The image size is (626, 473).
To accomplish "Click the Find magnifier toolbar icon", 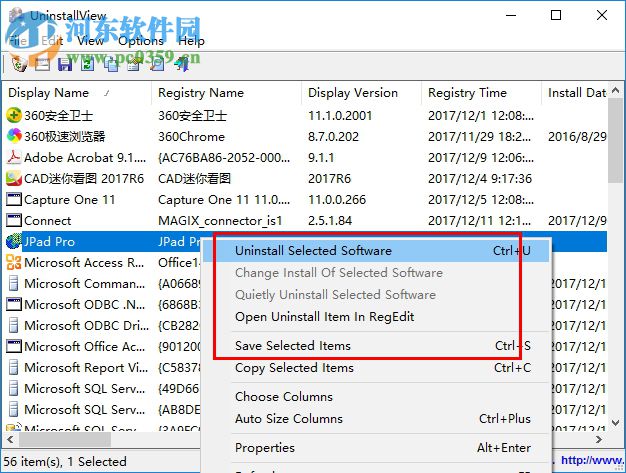I will click(x=157, y=64).
